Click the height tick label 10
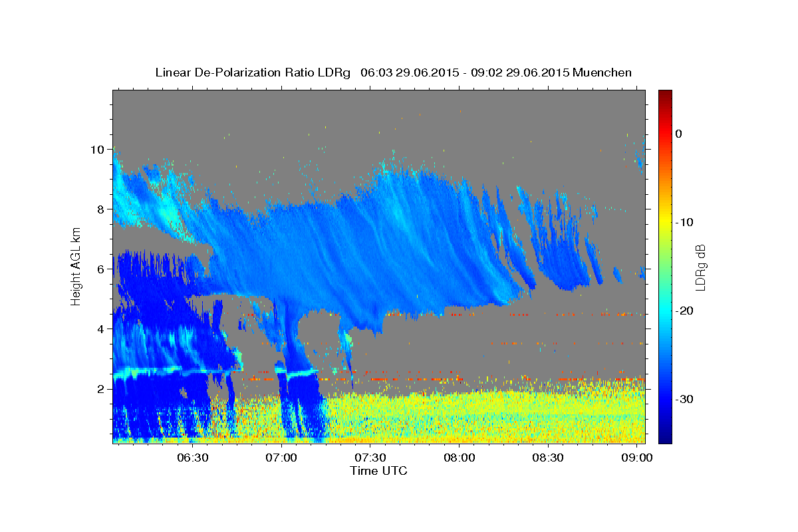This screenshot has width=798, height=532. (x=98, y=150)
